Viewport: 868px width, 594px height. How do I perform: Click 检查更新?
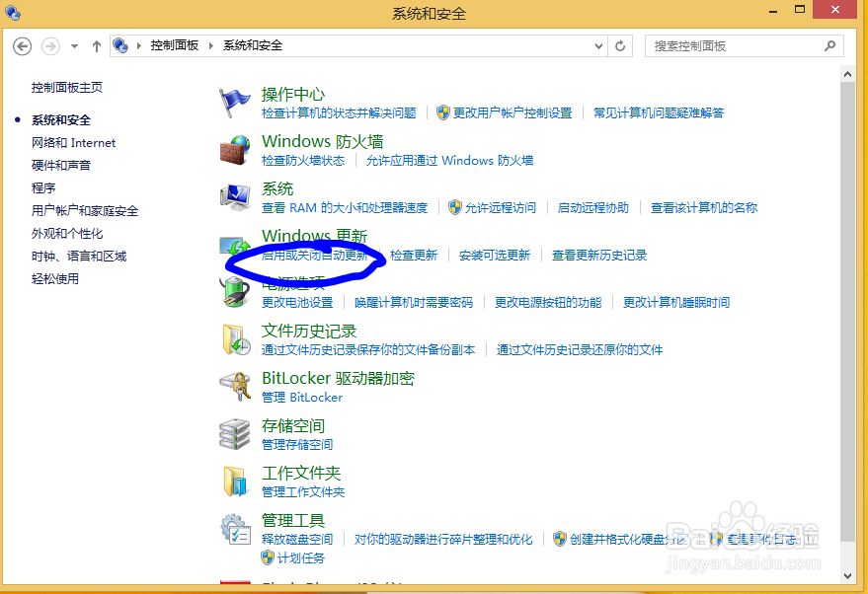pyautogui.click(x=414, y=255)
